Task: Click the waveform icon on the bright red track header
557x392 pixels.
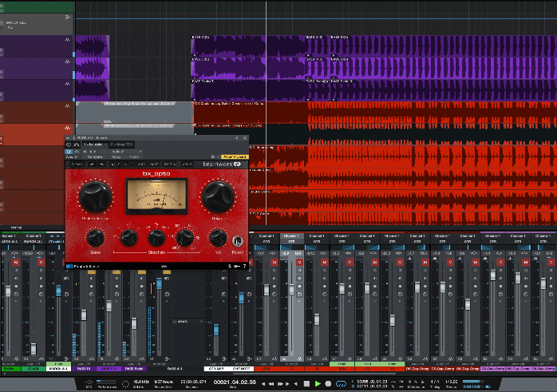Action: click(x=68, y=128)
